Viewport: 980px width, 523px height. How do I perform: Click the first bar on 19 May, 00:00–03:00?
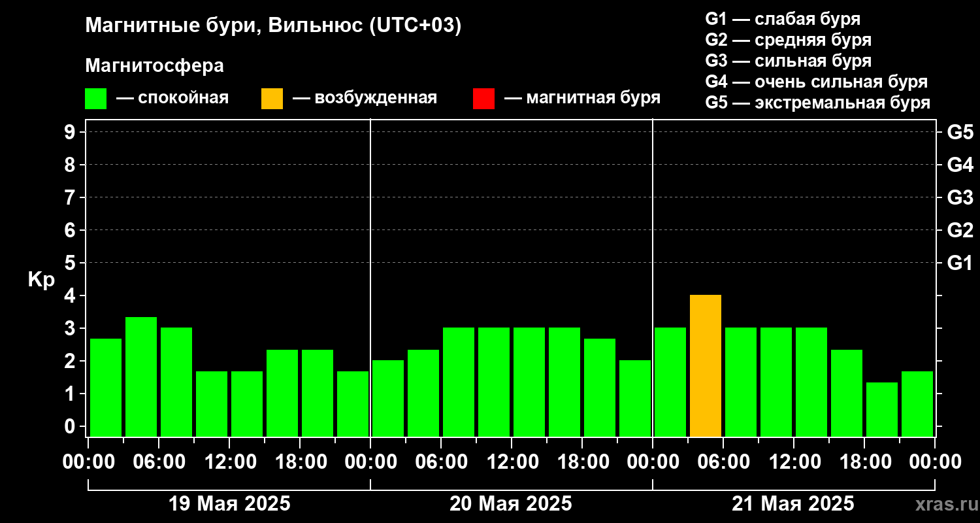click(x=106, y=387)
